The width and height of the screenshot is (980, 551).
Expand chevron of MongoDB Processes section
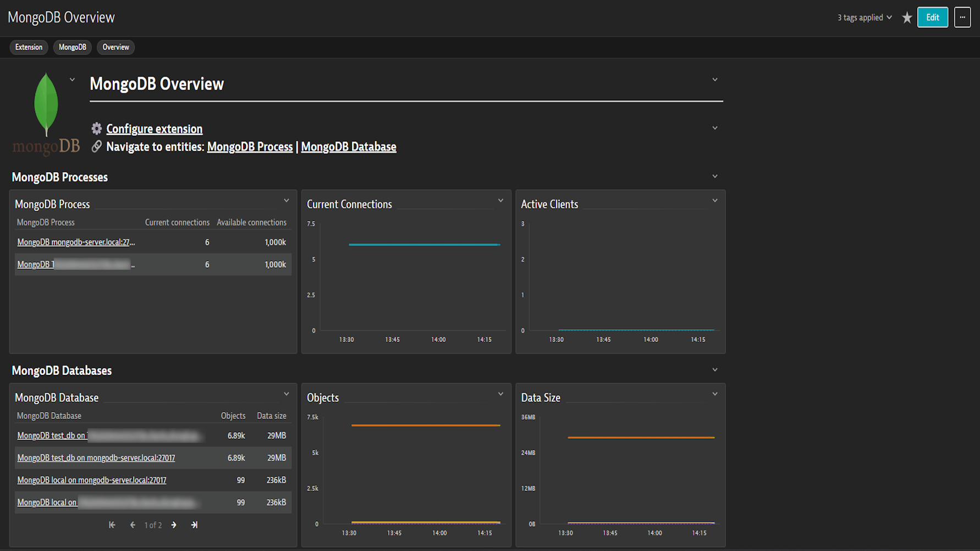(715, 177)
